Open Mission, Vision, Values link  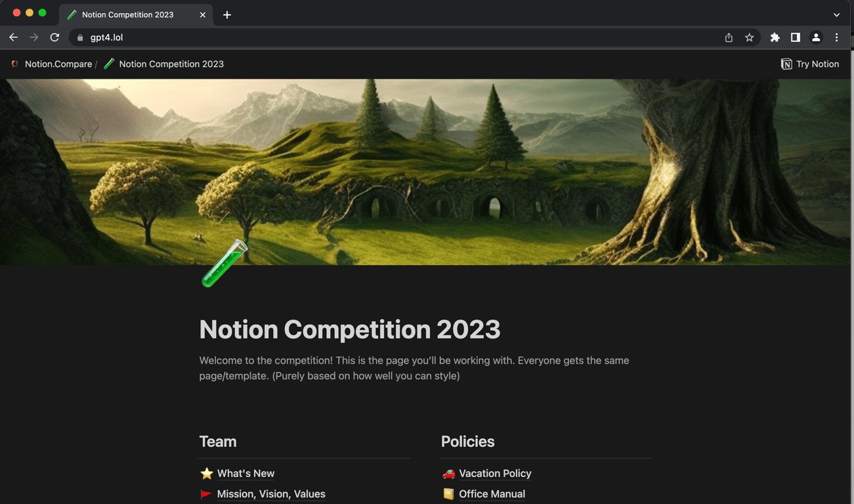point(271,494)
